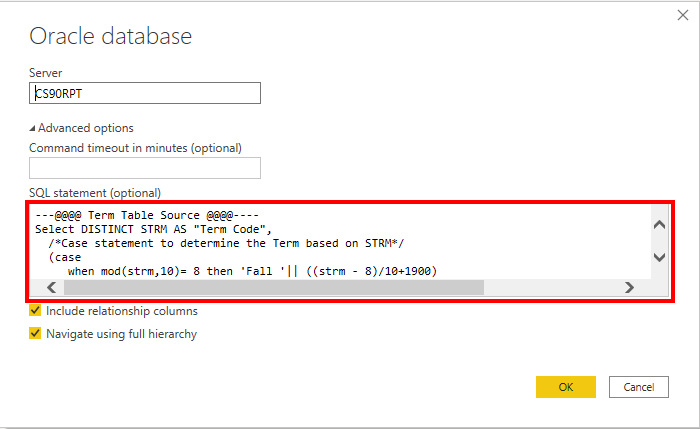Click the SQL box scroll down arrow
The height and width of the screenshot is (429, 700).
(659, 257)
